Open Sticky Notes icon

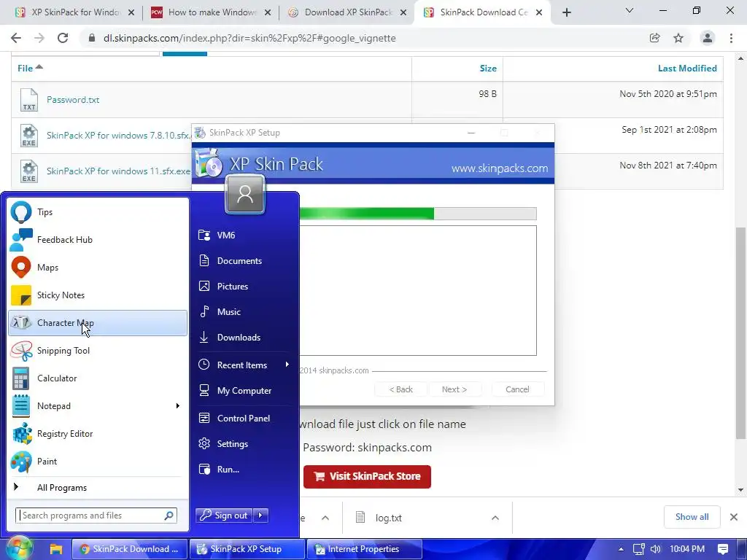pos(21,295)
